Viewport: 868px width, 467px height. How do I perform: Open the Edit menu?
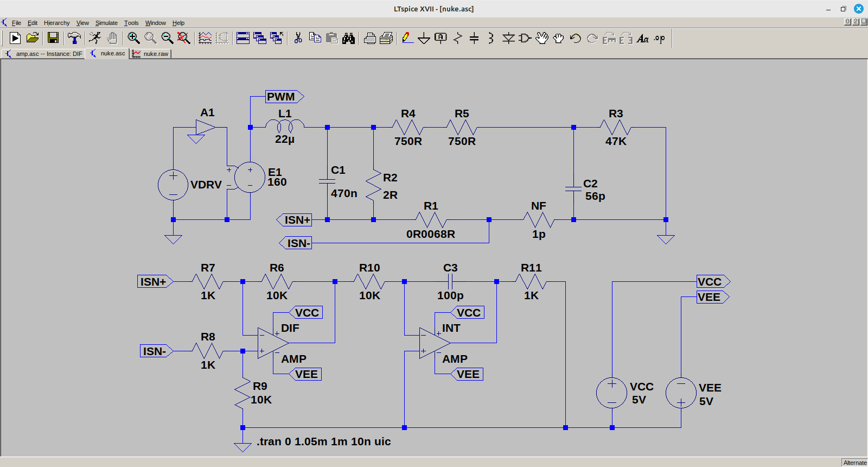pos(33,23)
